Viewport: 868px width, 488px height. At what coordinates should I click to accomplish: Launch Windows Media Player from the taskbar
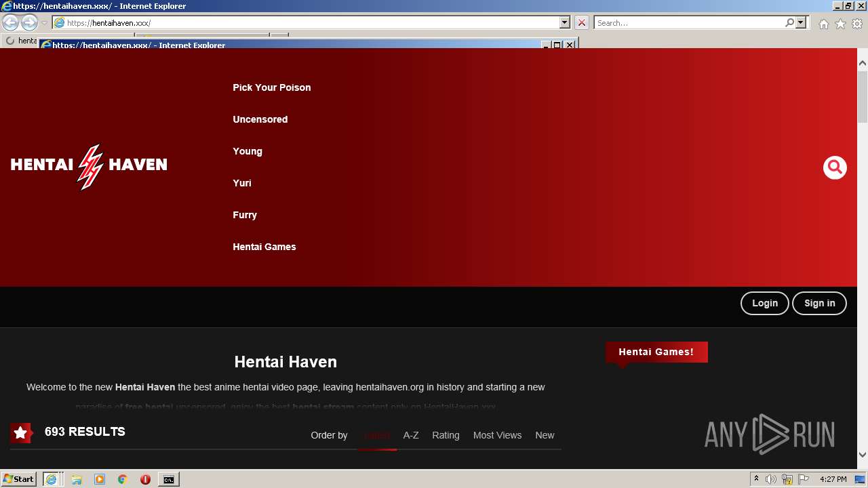100,479
